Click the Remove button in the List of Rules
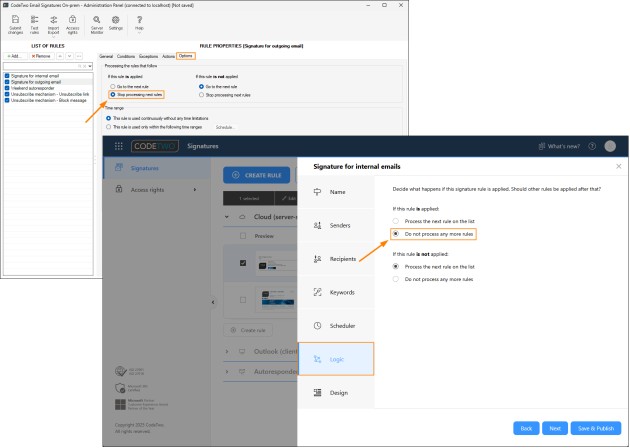This screenshot has width=630, height=448. (42, 56)
